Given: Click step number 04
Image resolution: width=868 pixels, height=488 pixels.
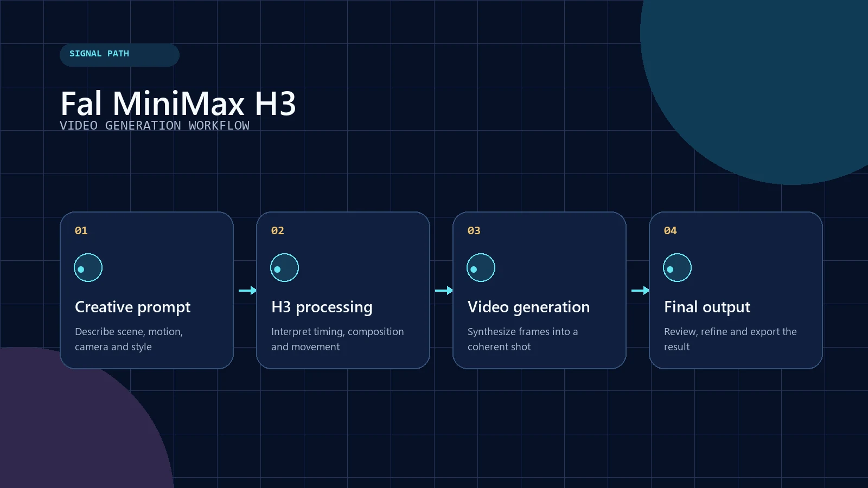Looking at the screenshot, I should tap(671, 230).
